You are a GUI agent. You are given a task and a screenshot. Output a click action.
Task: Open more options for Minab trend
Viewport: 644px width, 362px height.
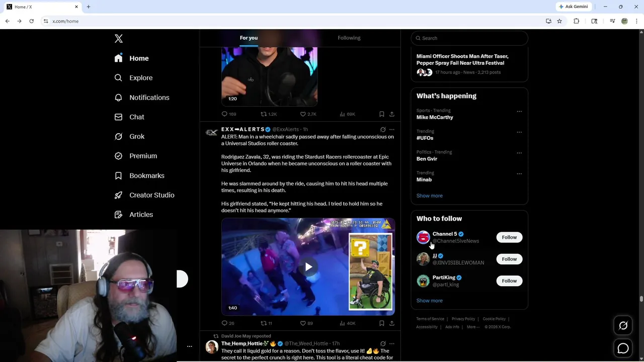click(x=519, y=174)
